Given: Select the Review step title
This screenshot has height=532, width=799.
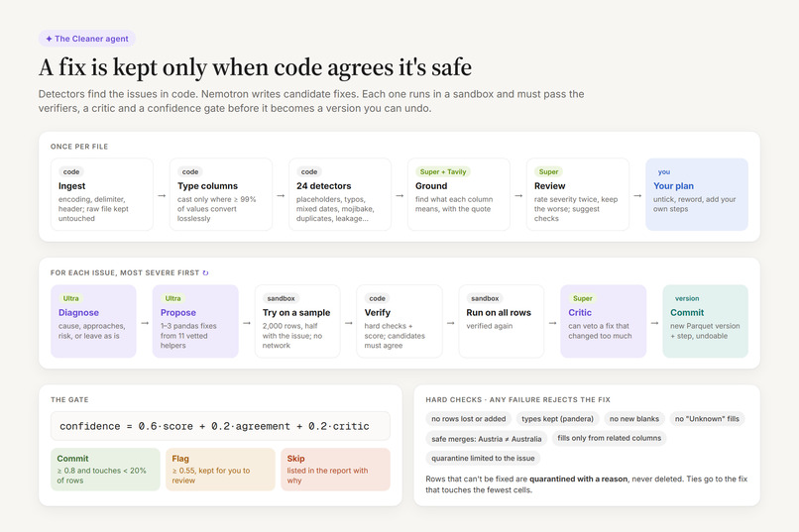Looking at the screenshot, I should (550, 186).
